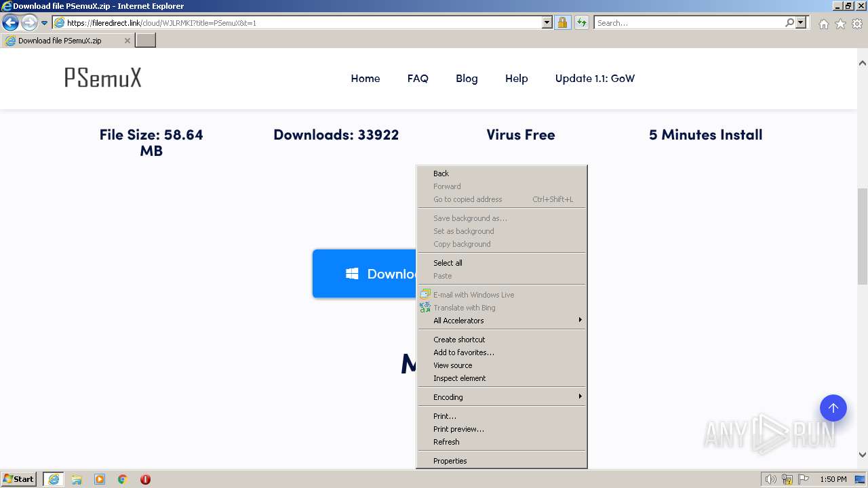Click the address bar URL field
The width and height of the screenshot is (868, 488).
pos(302,22)
